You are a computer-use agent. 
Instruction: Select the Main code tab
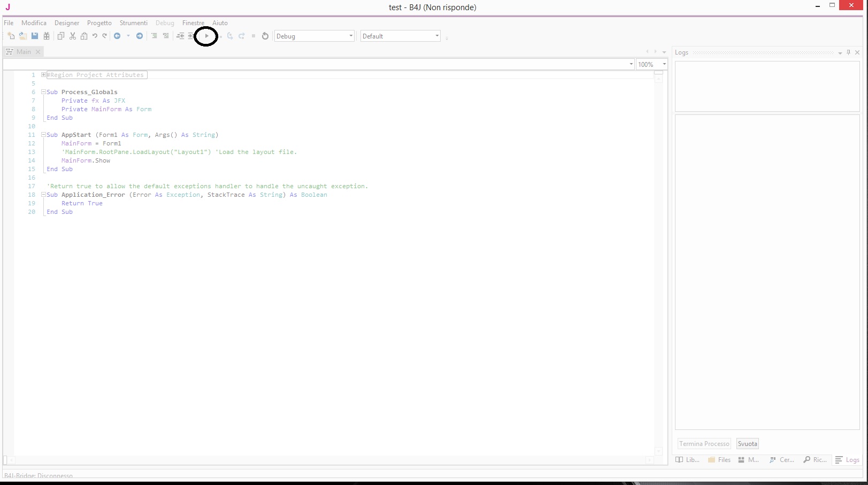click(23, 51)
